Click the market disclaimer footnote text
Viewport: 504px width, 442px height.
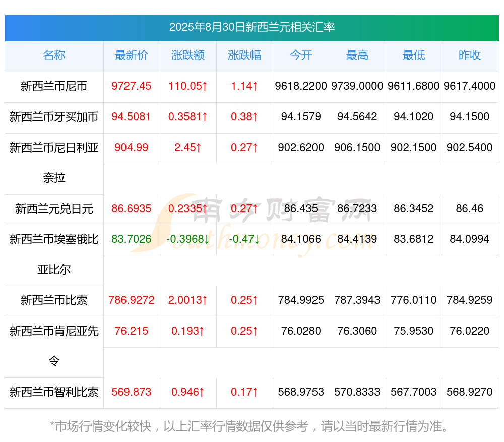[x=249, y=426]
